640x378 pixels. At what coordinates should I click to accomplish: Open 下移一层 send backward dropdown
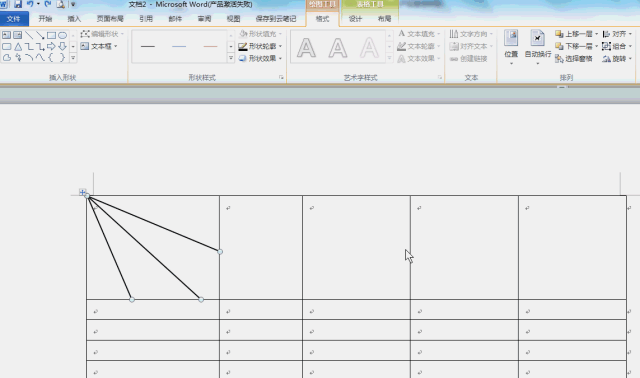[x=596, y=46]
